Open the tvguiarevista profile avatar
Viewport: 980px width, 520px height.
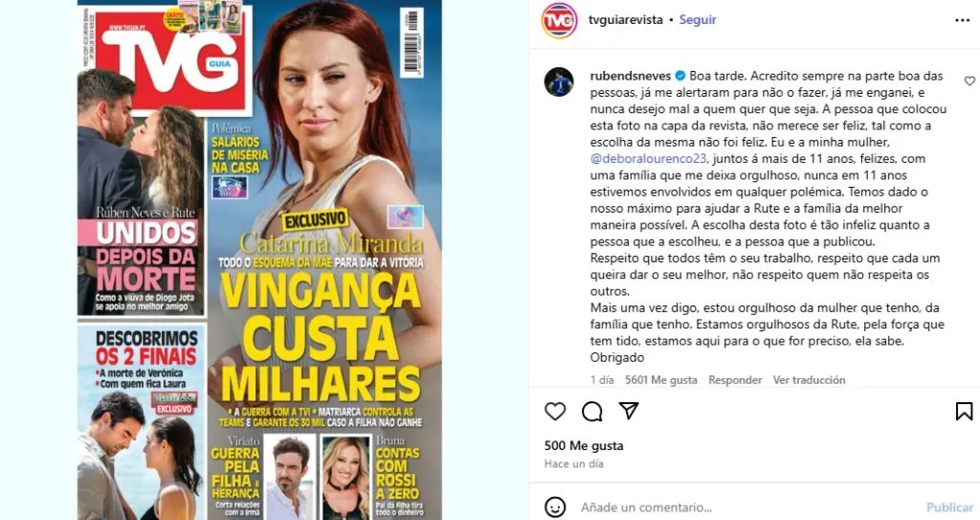tap(559, 21)
